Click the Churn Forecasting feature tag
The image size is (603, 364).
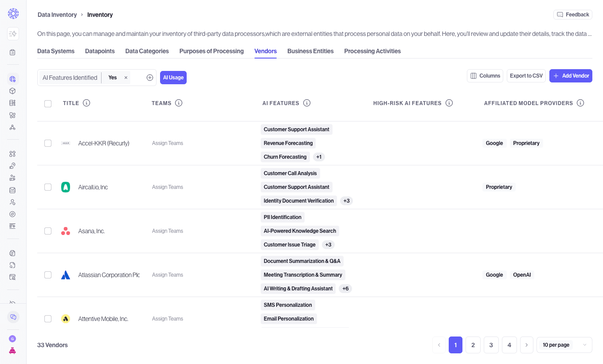285,157
